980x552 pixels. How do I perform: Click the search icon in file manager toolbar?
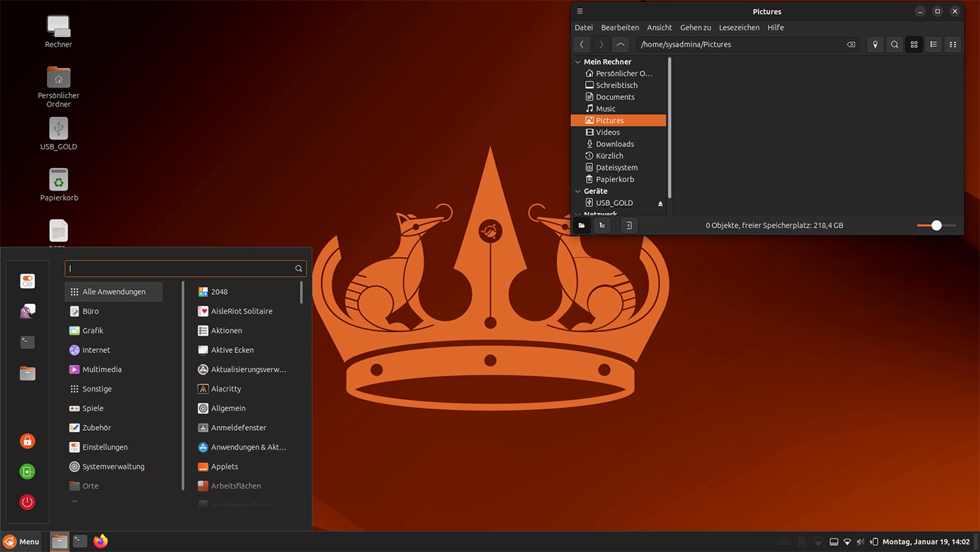click(895, 44)
